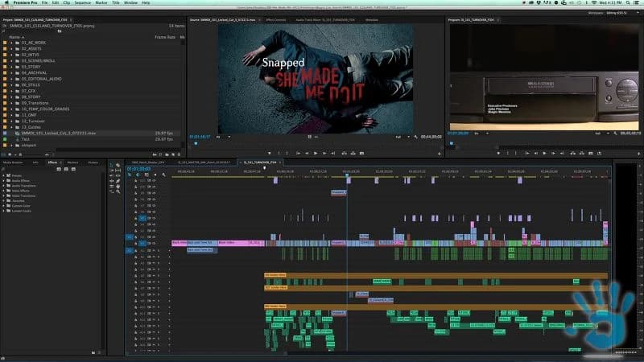Screen dimensions: 644x362
Task: Switch to the Audio Track Mixer tab
Action: (325, 19)
